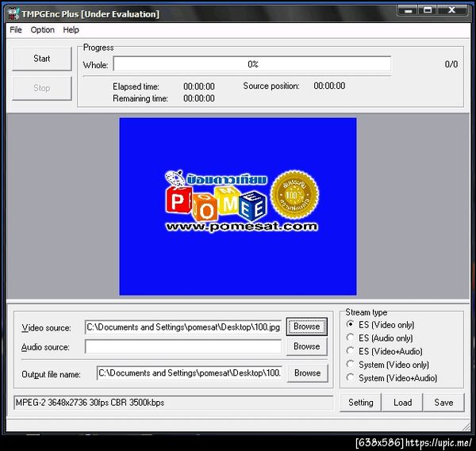476x451 pixels.
Task: Click the MPEG-2 3648x2736 30fps CBR summary
Action: coord(173,403)
